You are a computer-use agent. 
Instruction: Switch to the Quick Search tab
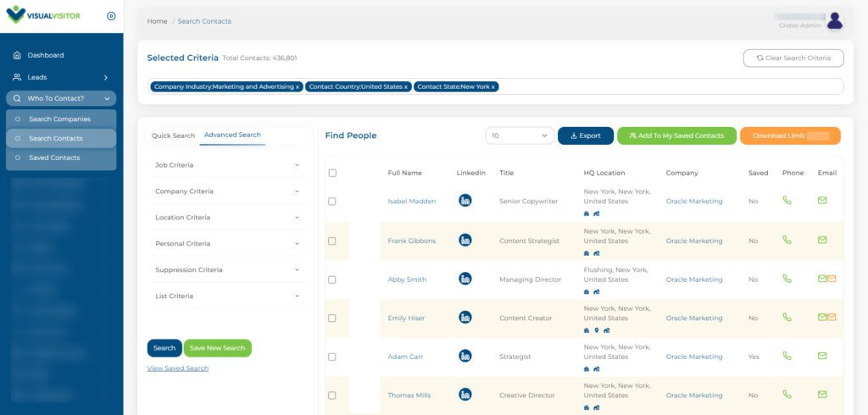(173, 136)
